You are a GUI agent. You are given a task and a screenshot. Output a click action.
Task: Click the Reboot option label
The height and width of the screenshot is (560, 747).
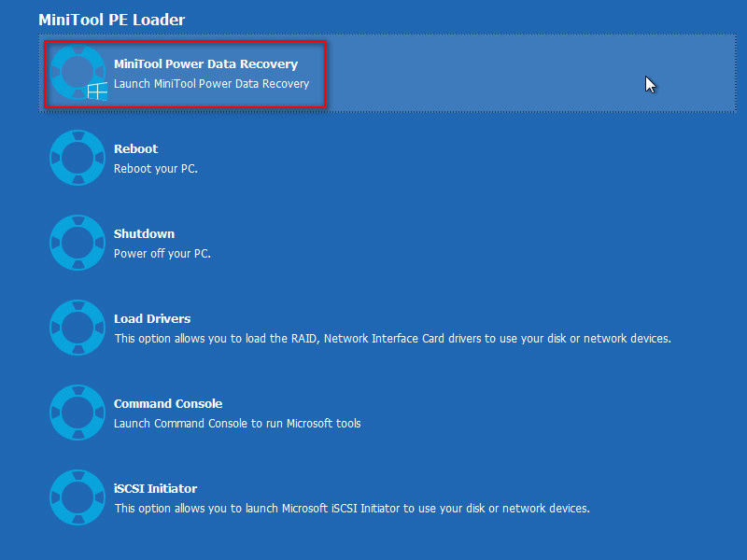coord(135,148)
